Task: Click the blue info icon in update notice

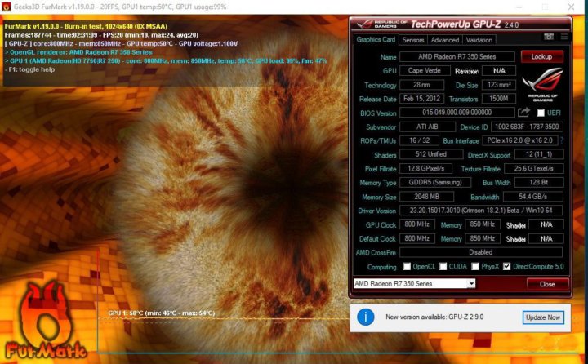Action: pos(367,316)
